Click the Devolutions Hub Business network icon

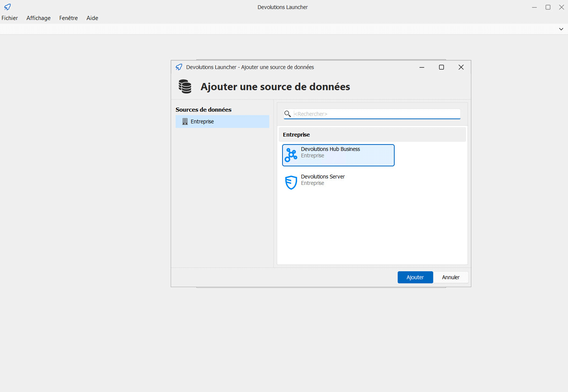(291, 155)
